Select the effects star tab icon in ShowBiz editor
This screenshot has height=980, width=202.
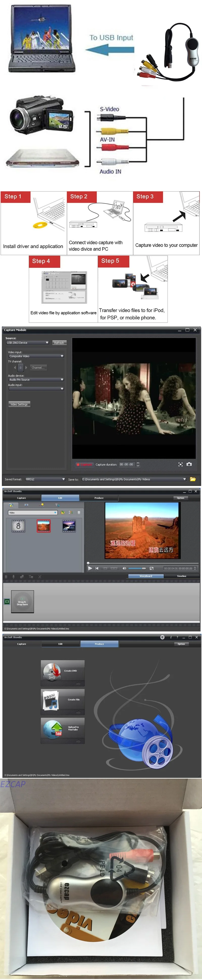42,505
